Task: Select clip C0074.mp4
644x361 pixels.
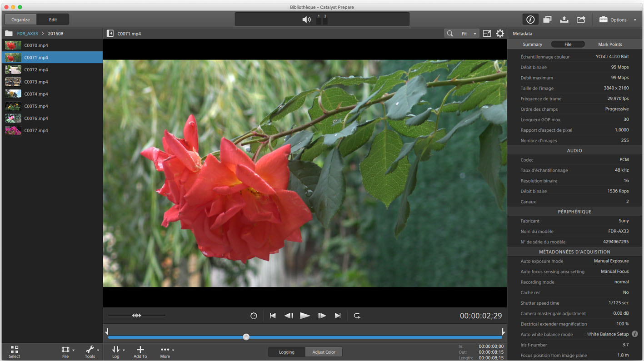Action: [x=52, y=94]
